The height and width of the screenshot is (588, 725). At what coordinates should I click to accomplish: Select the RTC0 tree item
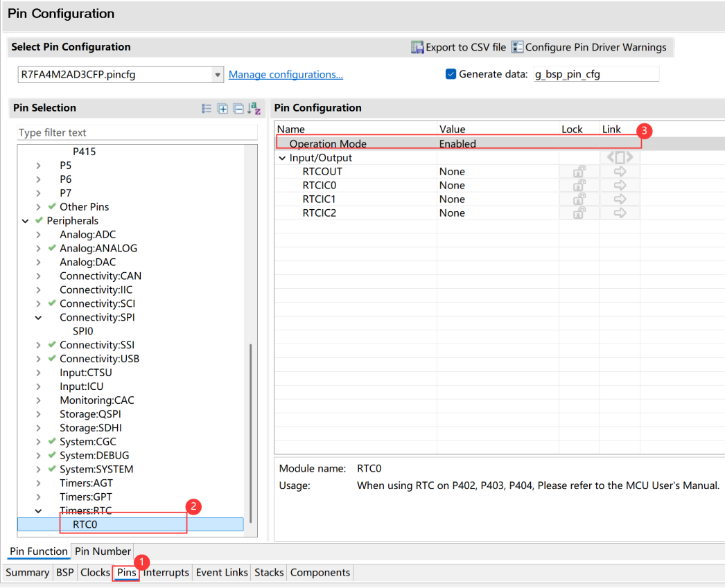(85, 524)
